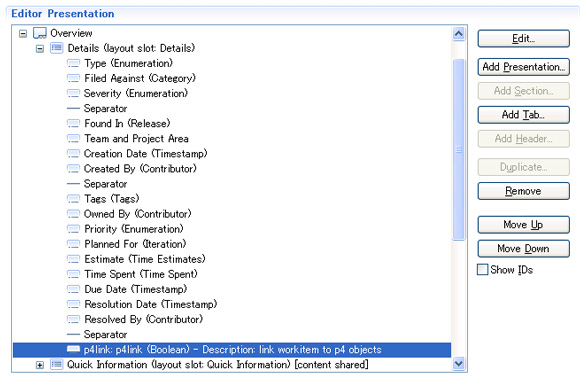The image size is (580, 382).
Task: Click the Quick Information section icon
Action: pos(57,365)
